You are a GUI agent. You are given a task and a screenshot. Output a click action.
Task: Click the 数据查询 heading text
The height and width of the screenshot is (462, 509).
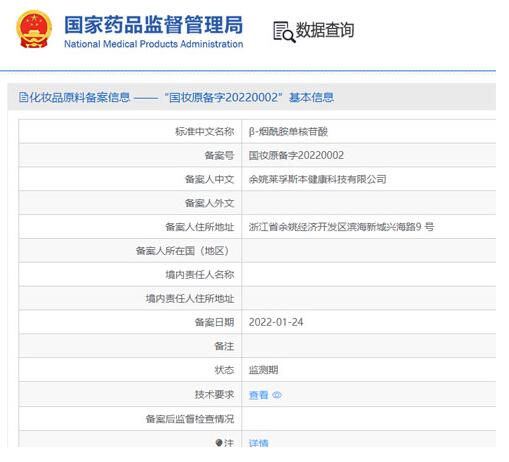(x=325, y=30)
